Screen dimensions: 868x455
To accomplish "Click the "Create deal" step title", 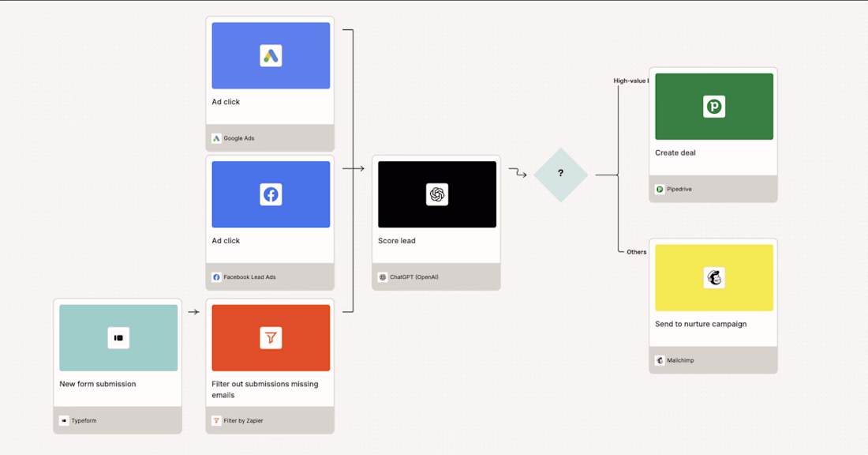I will 675,153.
